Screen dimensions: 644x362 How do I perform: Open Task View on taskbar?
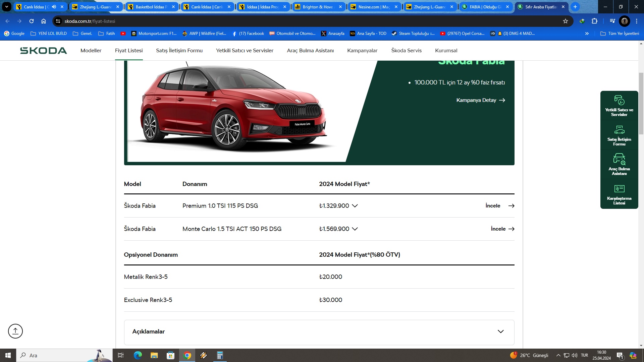click(x=121, y=355)
